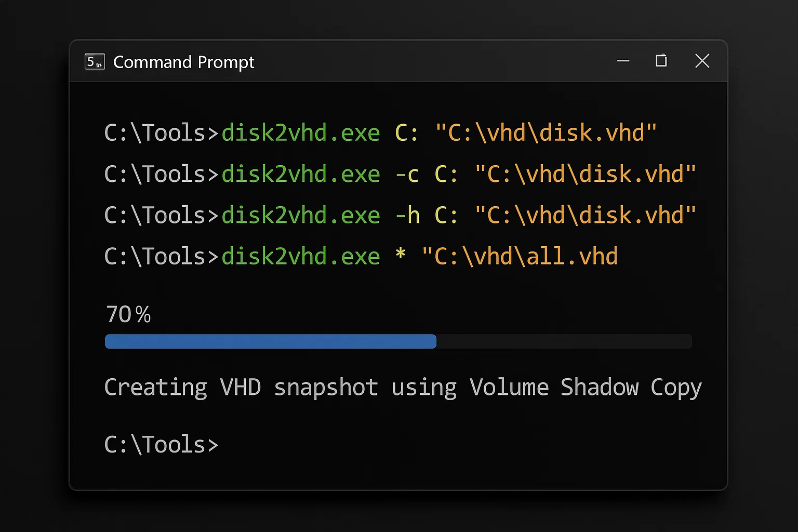This screenshot has height=532, width=798.
Task: Expand the C:\Tools> prompt line at bottom
Action: coord(161,444)
